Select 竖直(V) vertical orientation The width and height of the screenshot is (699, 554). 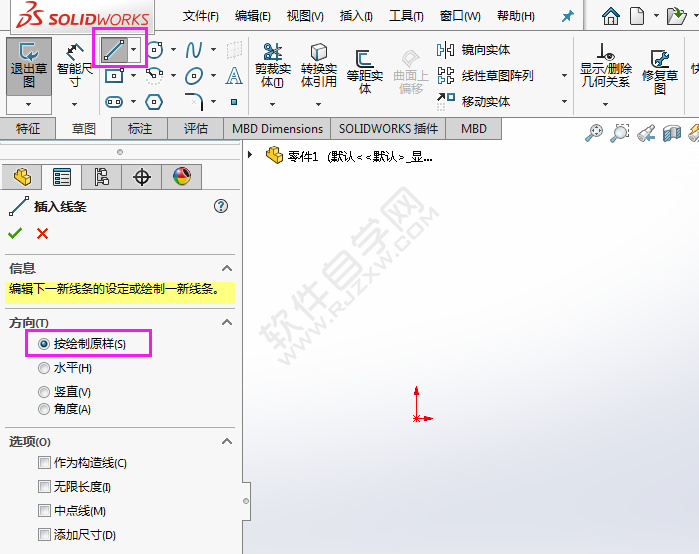click(x=65, y=392)
